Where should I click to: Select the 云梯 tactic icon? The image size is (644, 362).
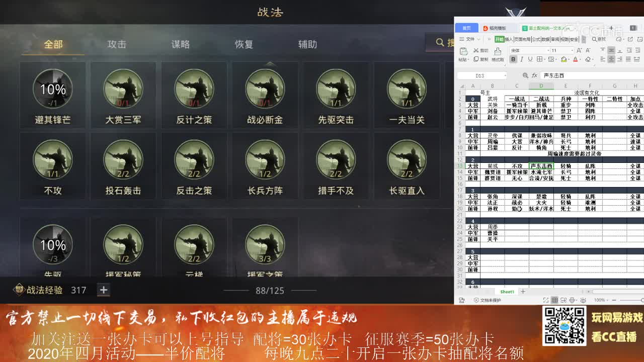pos(194,245)
